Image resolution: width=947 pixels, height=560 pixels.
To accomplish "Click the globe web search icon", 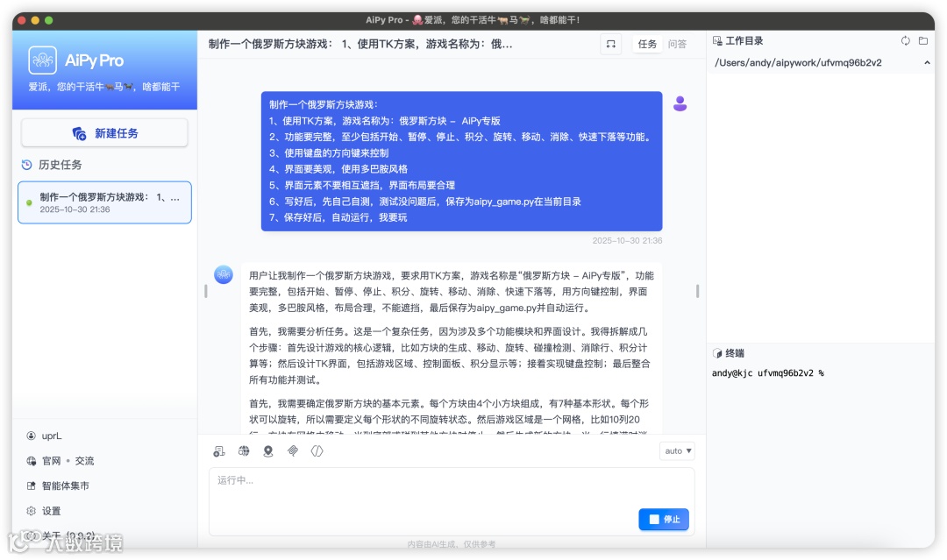I will 244,451.
